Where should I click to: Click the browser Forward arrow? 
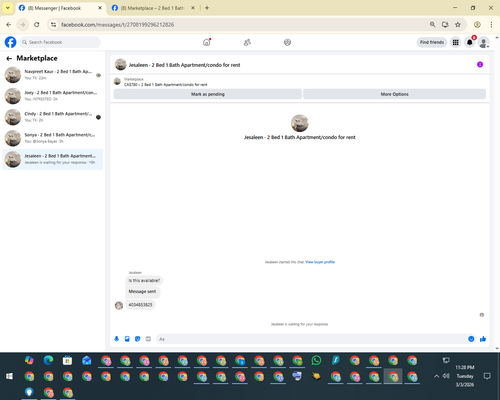(x=23, y=25)
